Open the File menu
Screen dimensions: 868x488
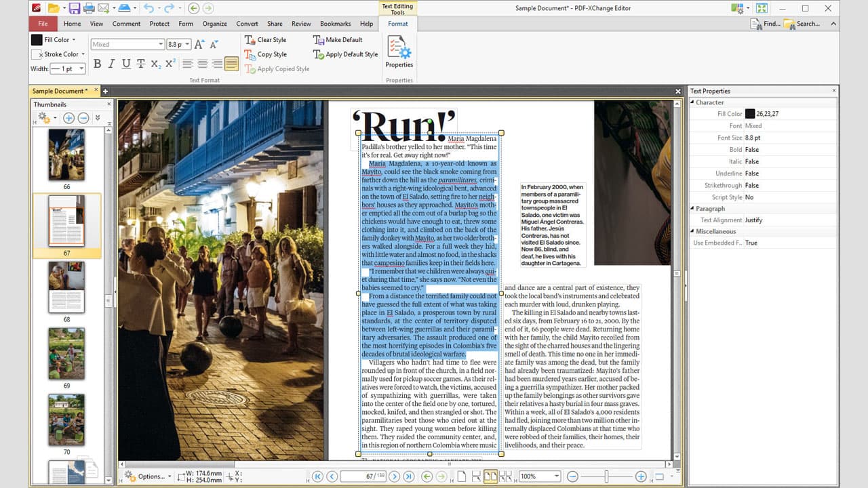(x=43, y=23)
